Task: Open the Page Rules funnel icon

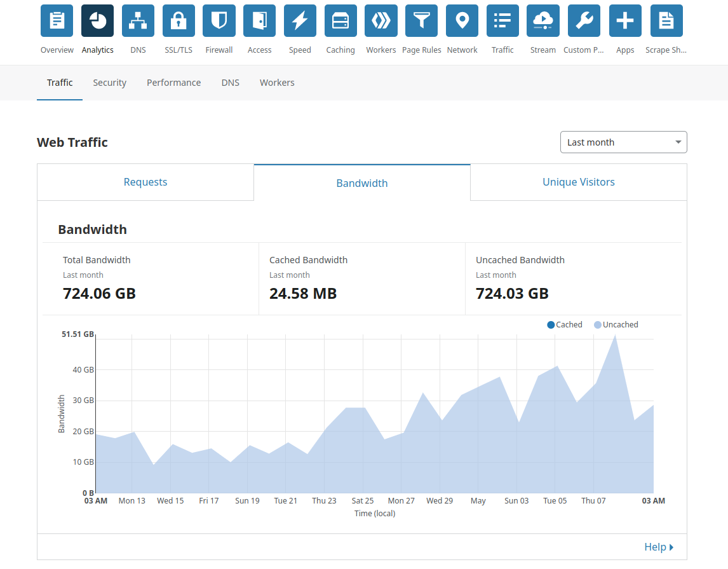Action: pyautogui.click(x=422, y=20)
